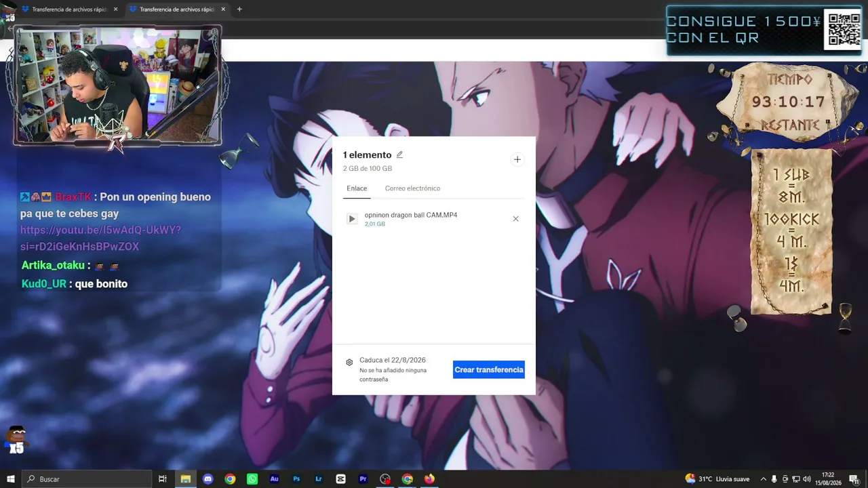Open WhatsApp from the taskbar
868x488 pixels.
coord(252,479)
